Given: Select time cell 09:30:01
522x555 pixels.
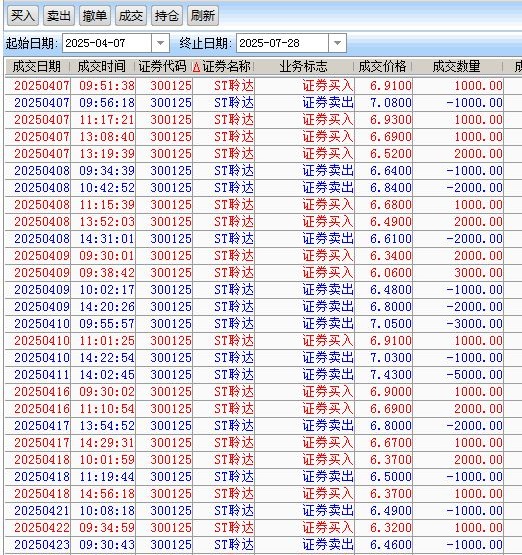Looking at the screenshot, I should coord(107,256).
